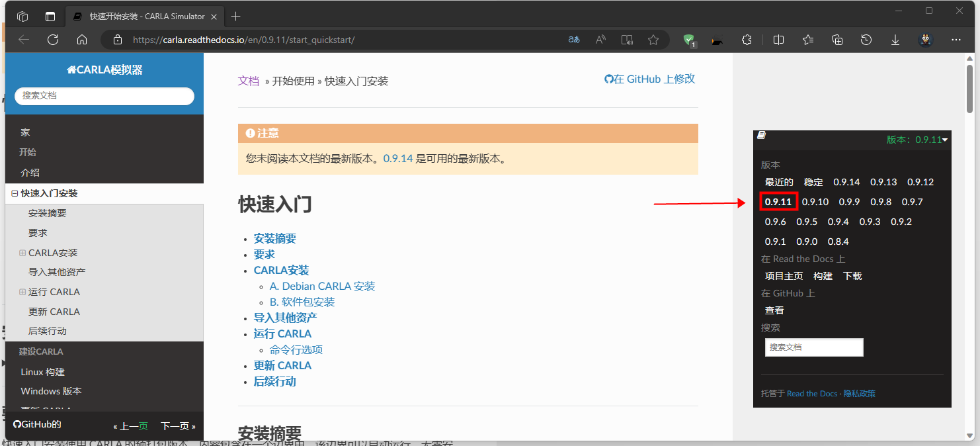Click B. 软件包安装 link

tap(302, 302)
